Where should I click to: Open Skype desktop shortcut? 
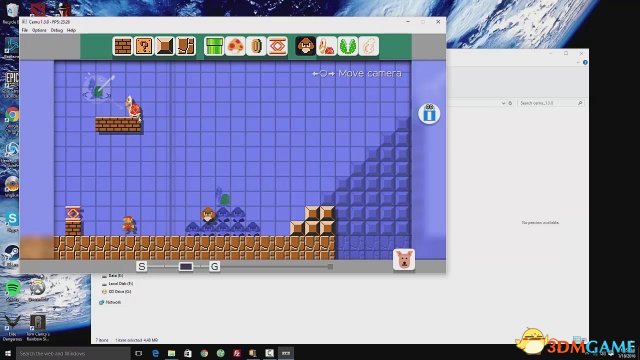pyautogui.click(x=12, y=222)
